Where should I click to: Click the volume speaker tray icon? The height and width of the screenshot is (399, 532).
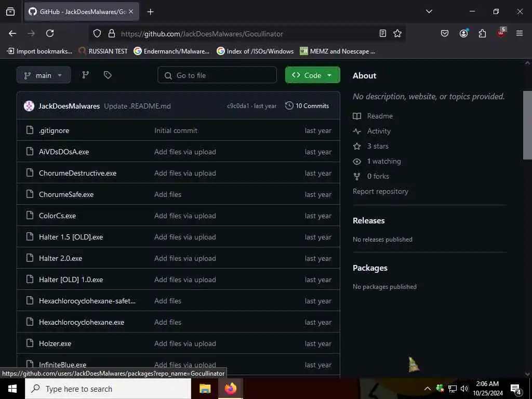pos(464,389)
